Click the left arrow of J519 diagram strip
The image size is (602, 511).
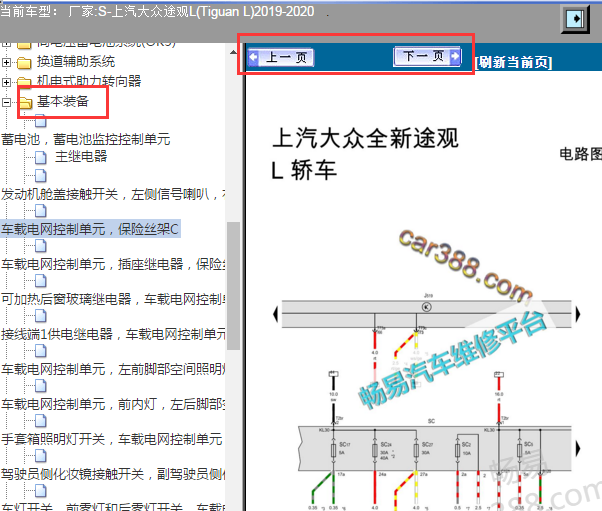275,314
